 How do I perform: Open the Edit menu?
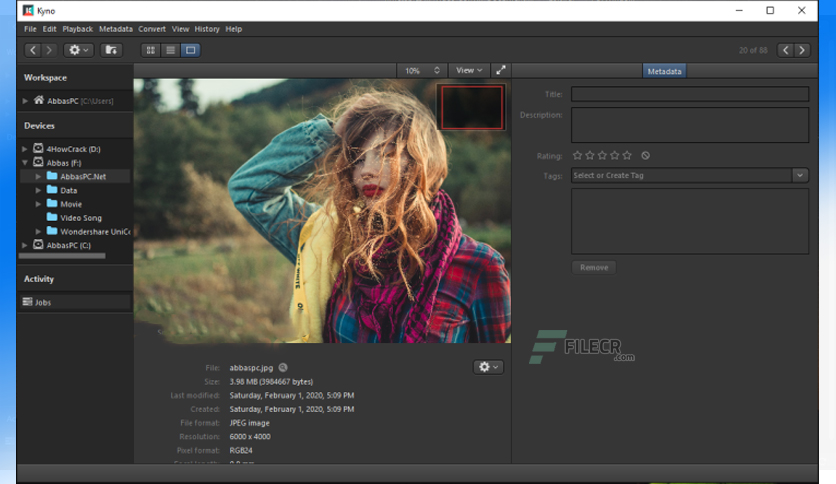(x=50, y=29)
